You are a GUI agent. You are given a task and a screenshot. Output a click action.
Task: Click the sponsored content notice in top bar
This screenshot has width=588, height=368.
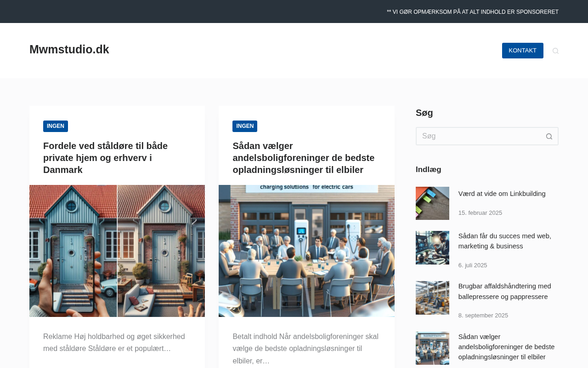pyautogui.click(x=473, y=12)
